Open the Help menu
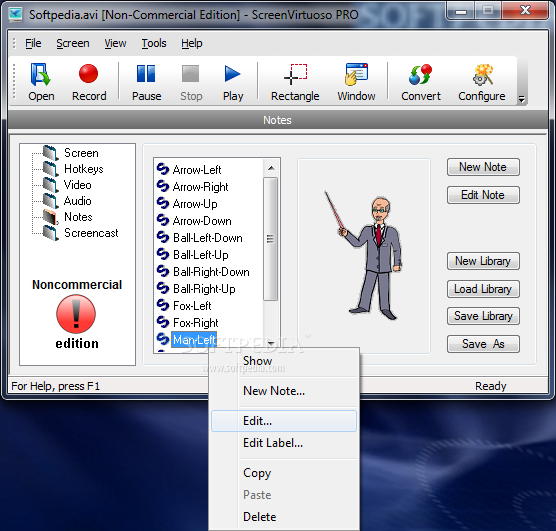 coord(191,43)
